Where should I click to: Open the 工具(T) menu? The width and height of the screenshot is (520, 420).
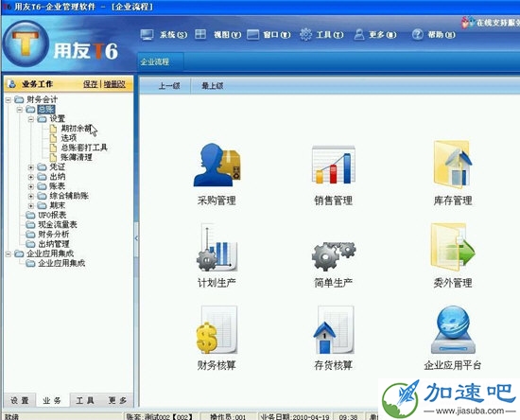point(330,34)
